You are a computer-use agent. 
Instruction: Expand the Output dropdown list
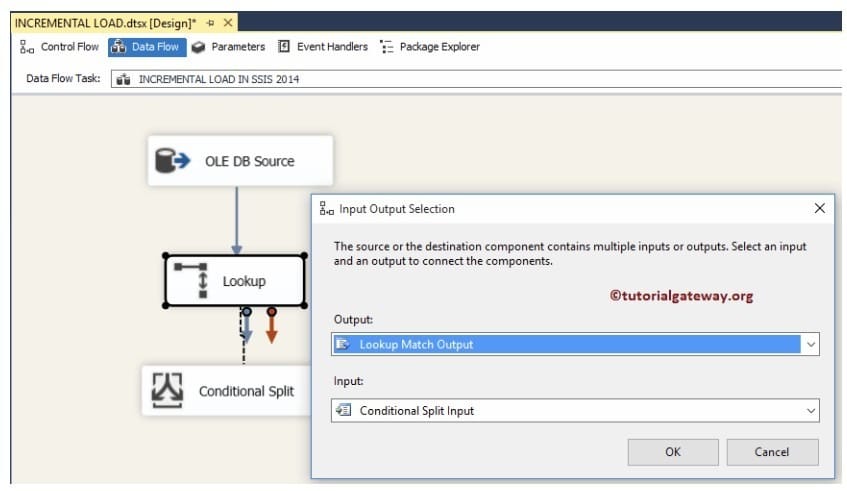coord(810,344)
